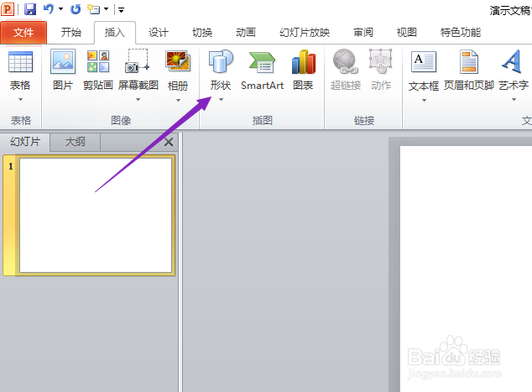Switch to the 开始 tab
This screenshot has height=392, width=532.
(71, 33)
